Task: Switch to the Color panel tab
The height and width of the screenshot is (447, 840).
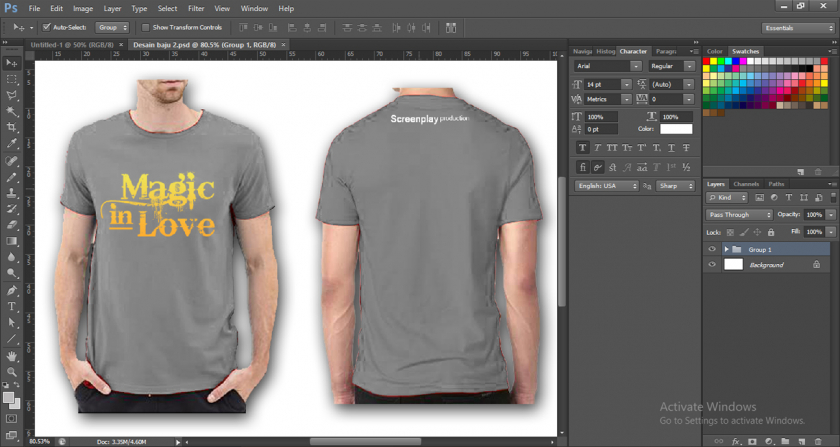Action: pyautogui.click(x=715, y=51)
